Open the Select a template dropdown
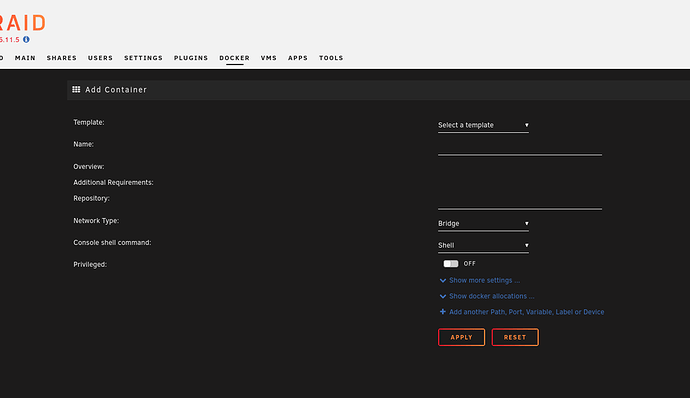Image resolution: width=690 pixels, height=398 pixels. [483, 125]
